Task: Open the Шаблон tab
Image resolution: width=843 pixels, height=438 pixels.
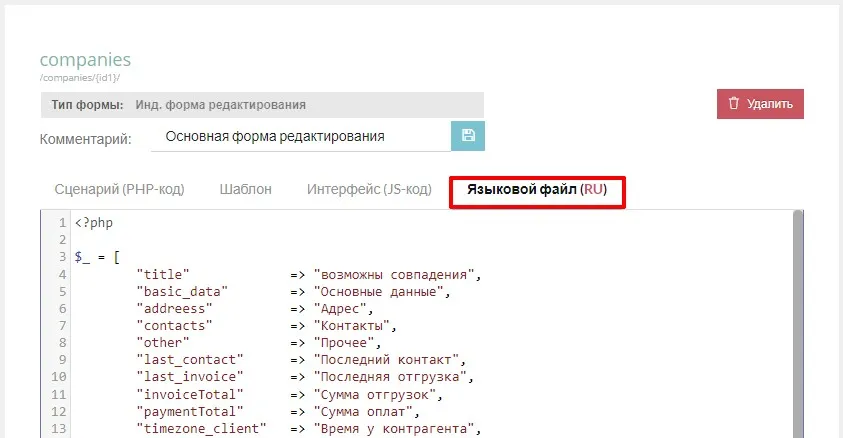Action: pos(245,189)
